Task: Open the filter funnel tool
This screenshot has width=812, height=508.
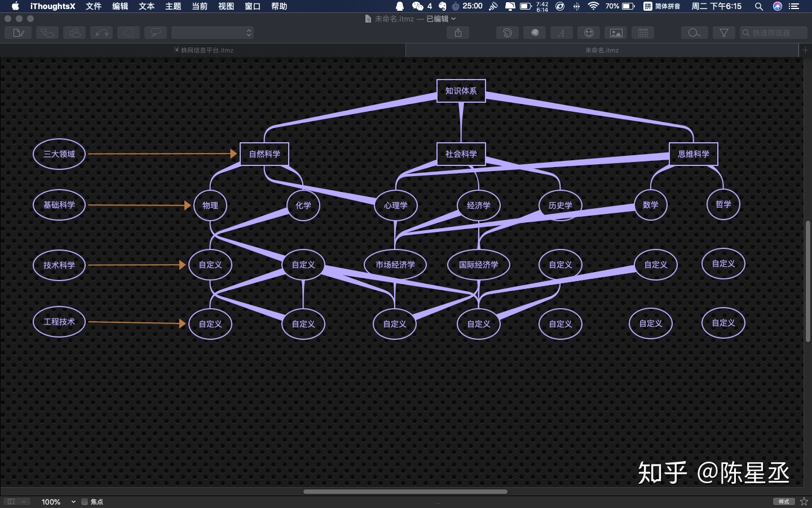Action: tap(723, 33)
